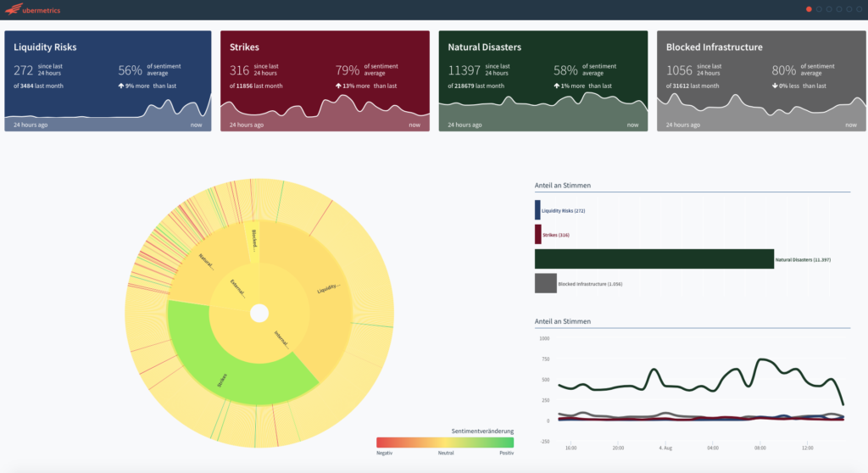Click the ubermetrics logo
Screen dimensions: 868x473
[32, 9]
